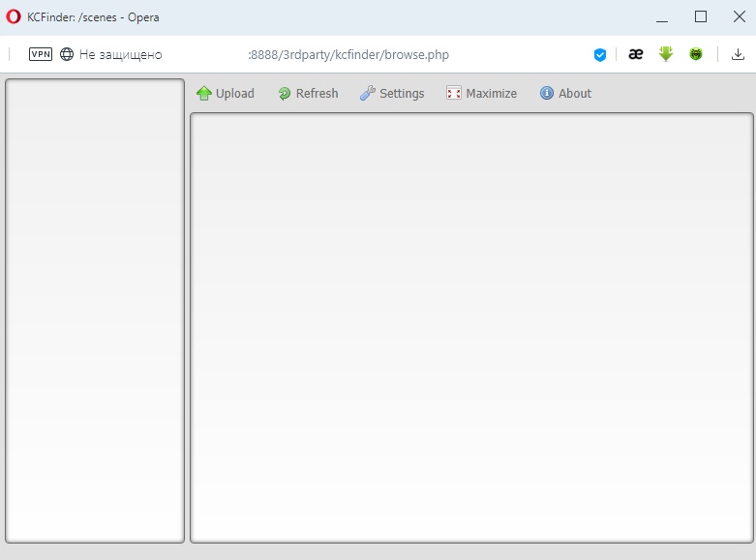Open the browser downloads tray icon
The image size is (756, 560).
[738, 54]
